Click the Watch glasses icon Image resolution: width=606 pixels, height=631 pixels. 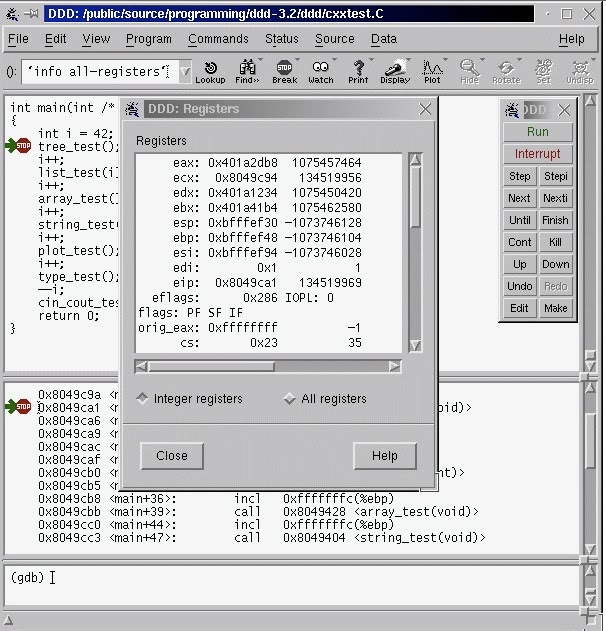(x=321, y=72)
